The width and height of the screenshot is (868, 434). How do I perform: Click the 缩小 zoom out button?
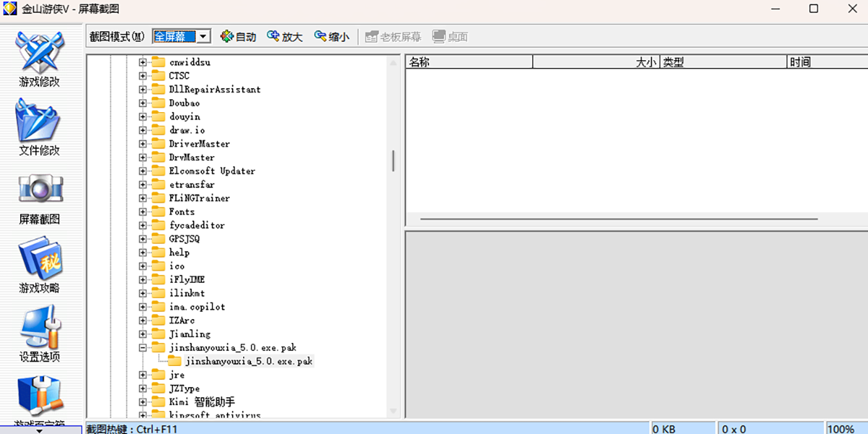point(331,37)
